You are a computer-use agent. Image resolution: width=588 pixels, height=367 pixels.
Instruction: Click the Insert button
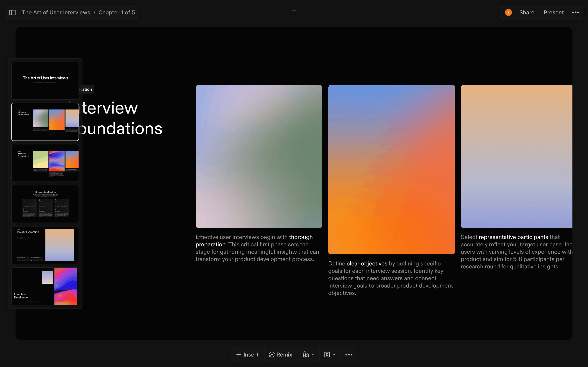pyautogui.click(x=247, y=355)
